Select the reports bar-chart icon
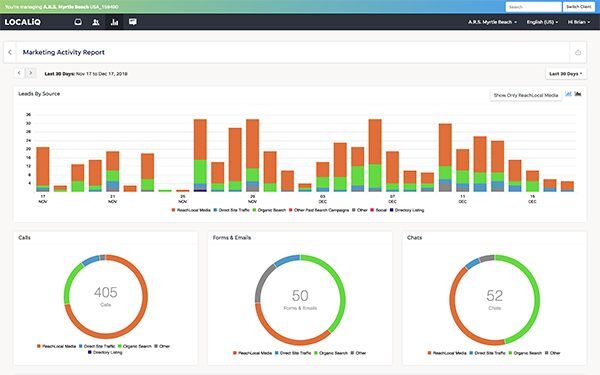 [x=114, y=22]
